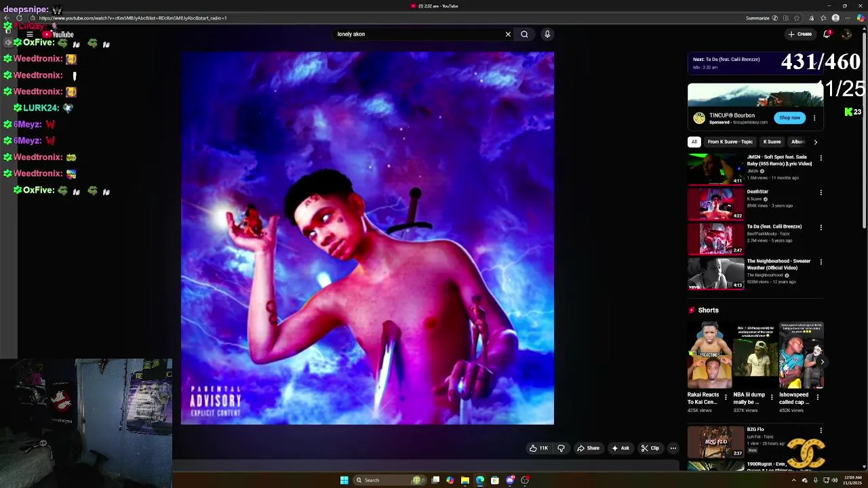Open the browser profile icon

835,18
